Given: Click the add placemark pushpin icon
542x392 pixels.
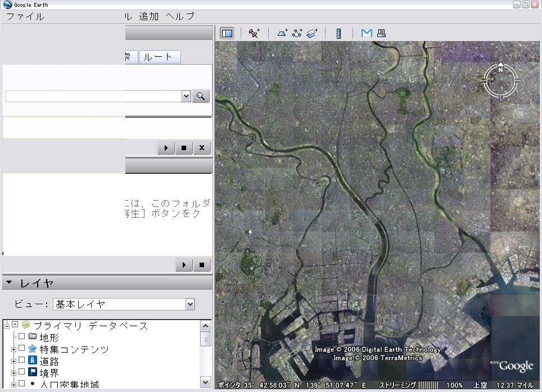Looking at the screenshot, I should click(254, 33).
